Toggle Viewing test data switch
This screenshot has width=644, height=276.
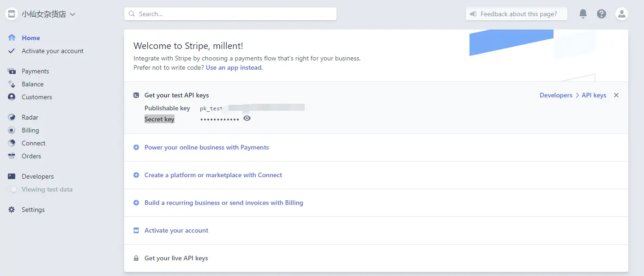(x=12, y=189)
